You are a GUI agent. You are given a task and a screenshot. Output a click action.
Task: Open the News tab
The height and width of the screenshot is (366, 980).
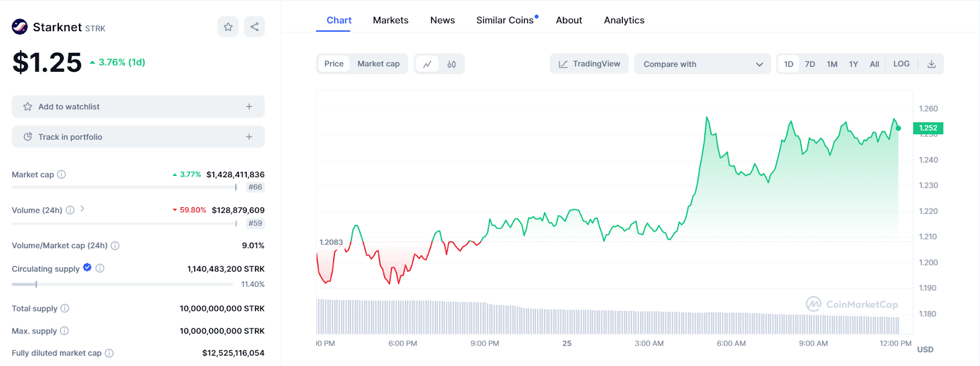[442, 20]
